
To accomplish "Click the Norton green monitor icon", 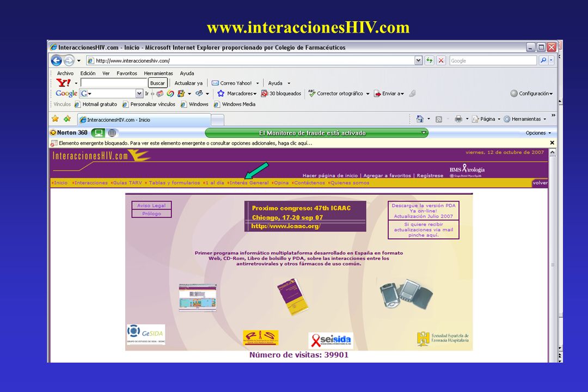I will (98, 133).
